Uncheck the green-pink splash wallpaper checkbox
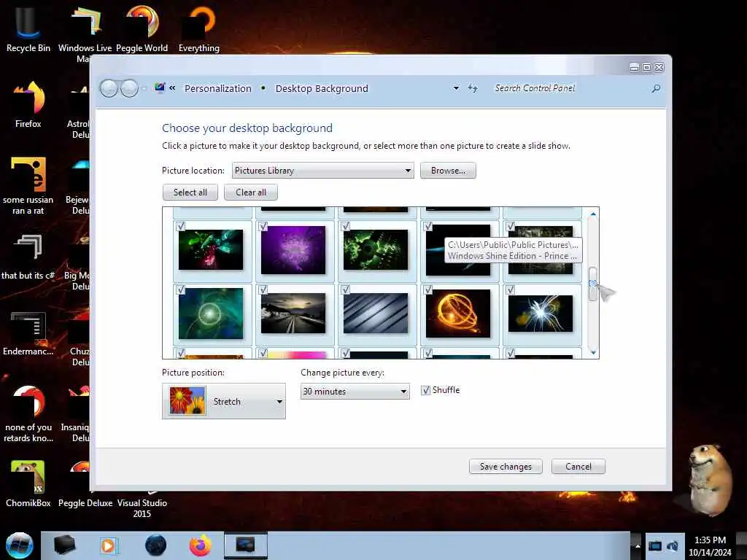Viewport: 747px width, 560px height. 181,226
